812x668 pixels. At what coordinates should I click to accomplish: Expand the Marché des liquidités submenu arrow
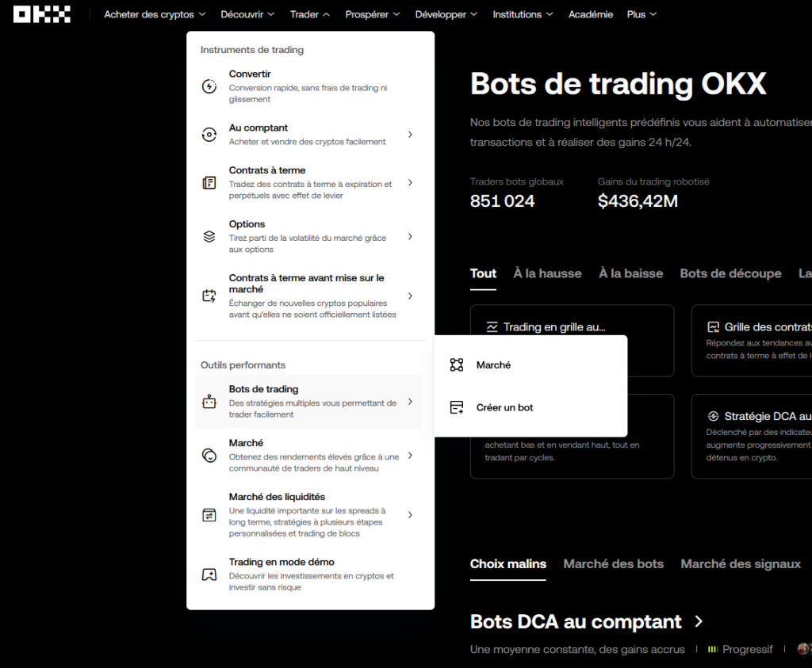point(410,515)
